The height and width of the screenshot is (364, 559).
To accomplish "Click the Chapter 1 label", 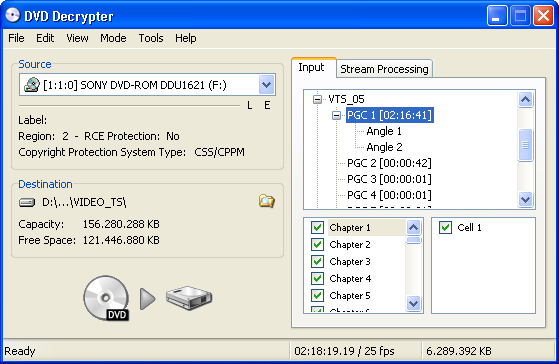I will [350, 227].
